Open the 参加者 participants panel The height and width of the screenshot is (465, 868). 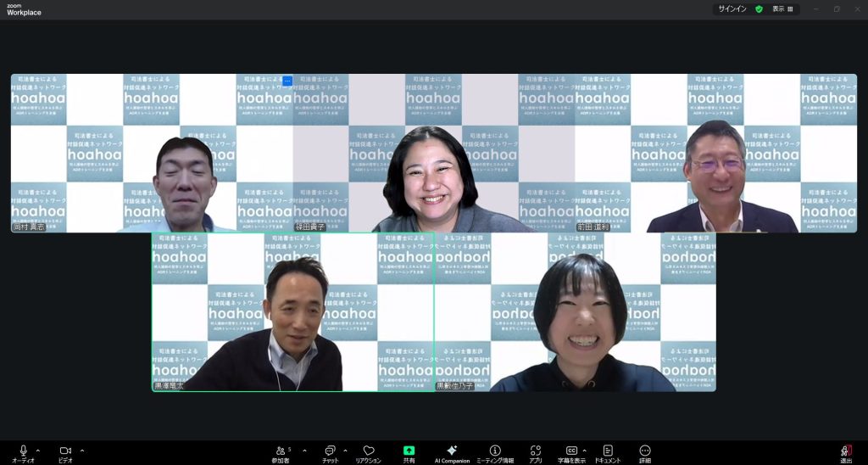(x=281, y=452)
